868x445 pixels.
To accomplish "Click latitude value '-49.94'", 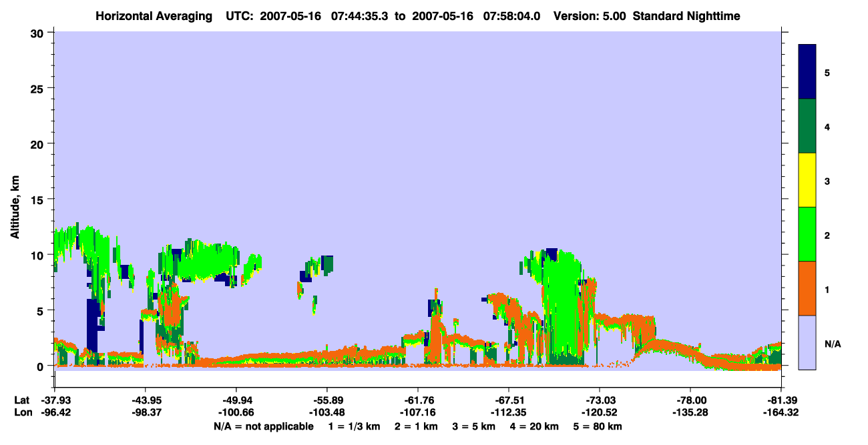I will coord(236,400).
